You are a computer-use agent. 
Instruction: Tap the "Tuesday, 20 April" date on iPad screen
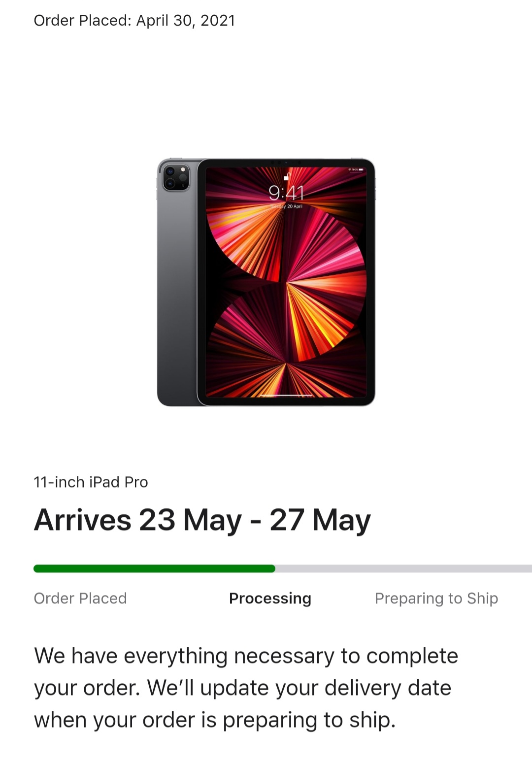286,206
